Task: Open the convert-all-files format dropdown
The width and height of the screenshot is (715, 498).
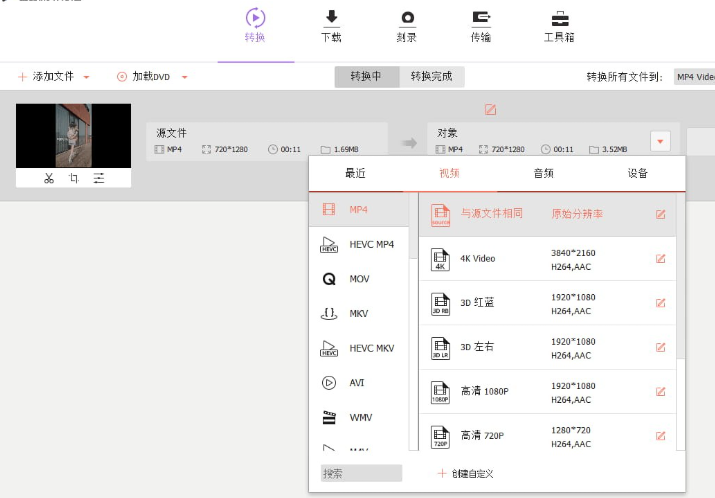Action: (694, 77)
